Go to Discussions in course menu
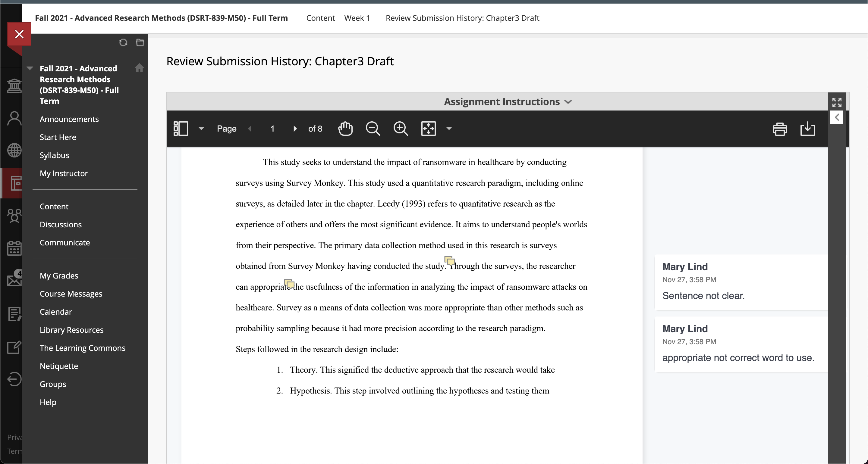868x464 pixels. tap(61, 225)
